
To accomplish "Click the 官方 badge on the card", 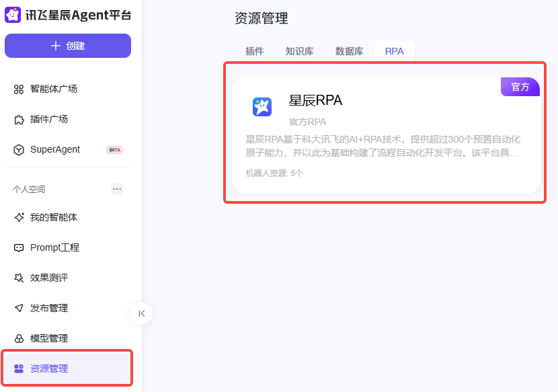I will pos(520,87).
